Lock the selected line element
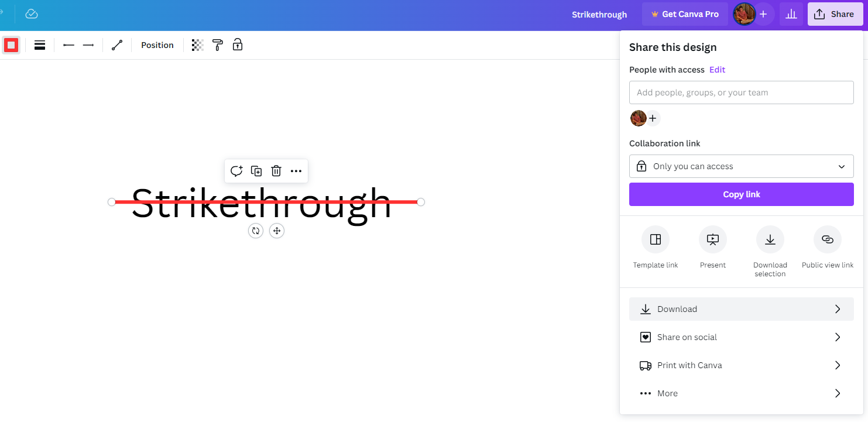The height and width of the screenshot is (422, 868). (x=238, y=45)
